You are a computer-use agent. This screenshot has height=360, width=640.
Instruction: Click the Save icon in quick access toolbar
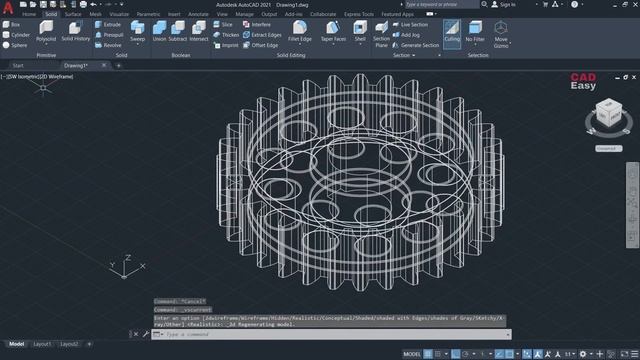43,4
